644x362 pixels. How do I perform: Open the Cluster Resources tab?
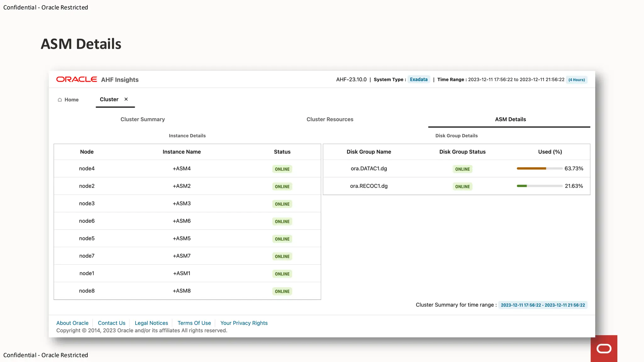[330, 119]
